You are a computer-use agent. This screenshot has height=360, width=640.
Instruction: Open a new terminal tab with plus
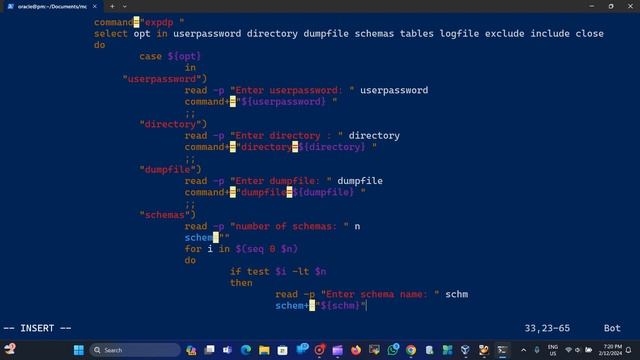click(112, 7)
